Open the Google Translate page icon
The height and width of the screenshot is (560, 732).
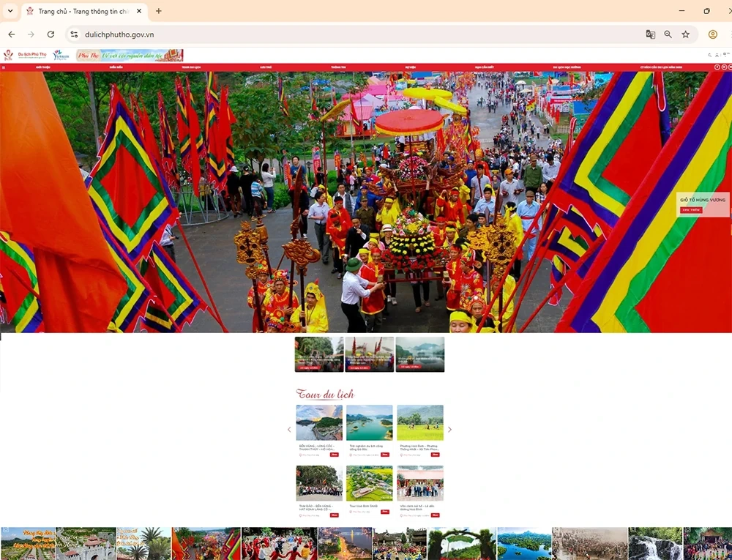pos(650,34)
